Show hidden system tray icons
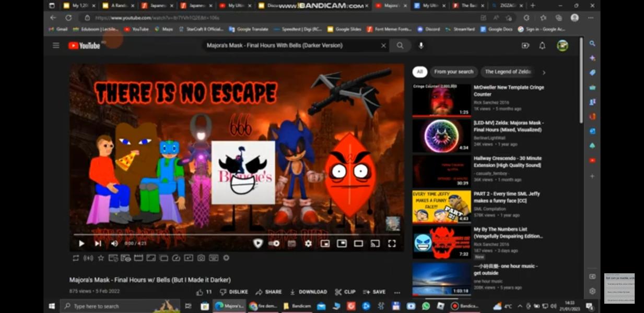The height and width of the screenshot is (313, 644). pos(520,306)
